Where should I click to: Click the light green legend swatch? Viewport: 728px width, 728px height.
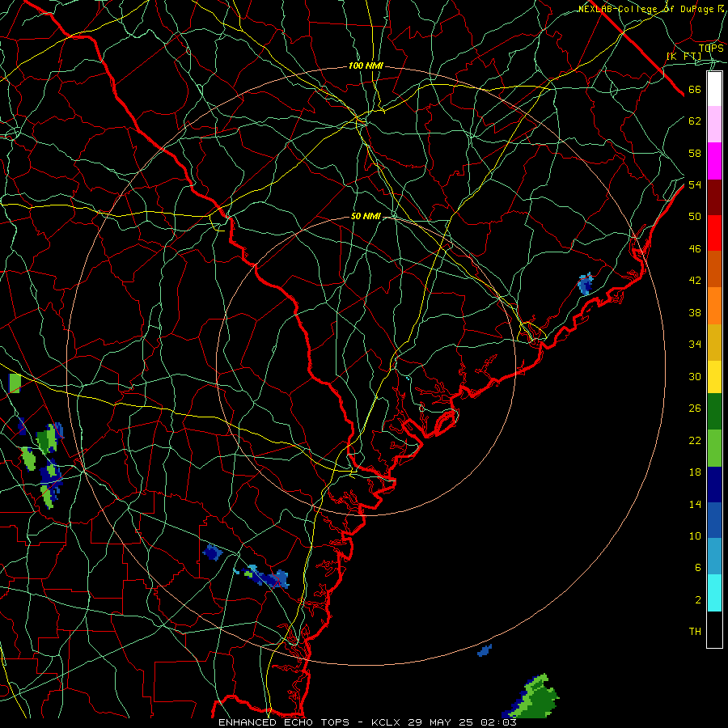click(714, 448)
